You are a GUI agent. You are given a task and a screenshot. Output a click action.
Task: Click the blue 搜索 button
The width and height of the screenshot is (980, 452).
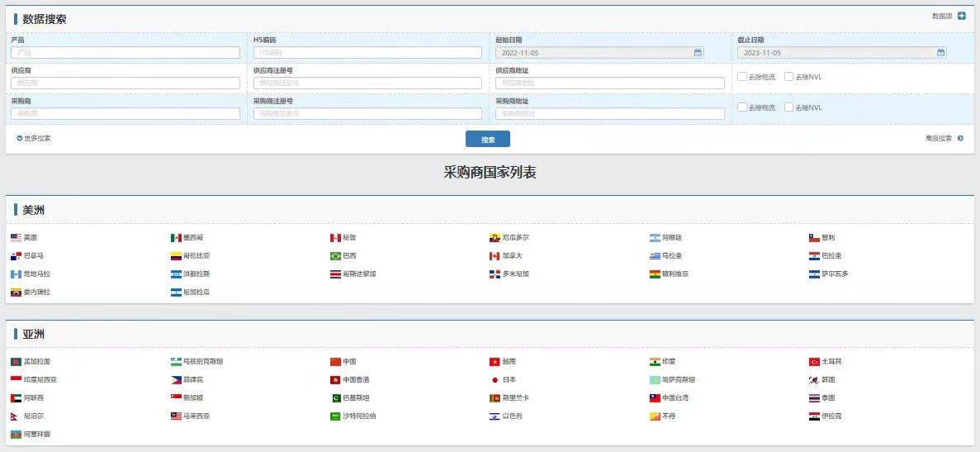(x=487, y=140)
